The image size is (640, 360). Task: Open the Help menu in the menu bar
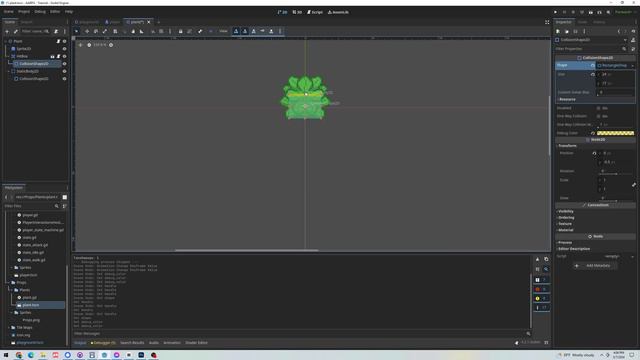pos(69,12)
